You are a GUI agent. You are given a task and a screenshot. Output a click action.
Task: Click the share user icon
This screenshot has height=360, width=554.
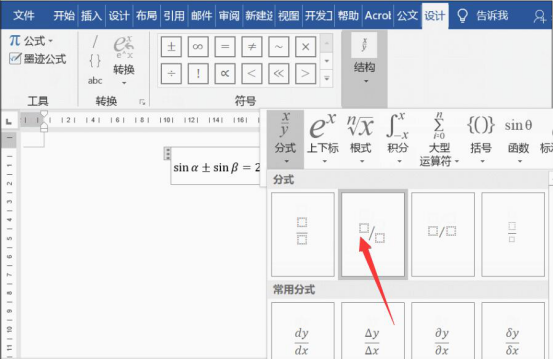[540, 16]
